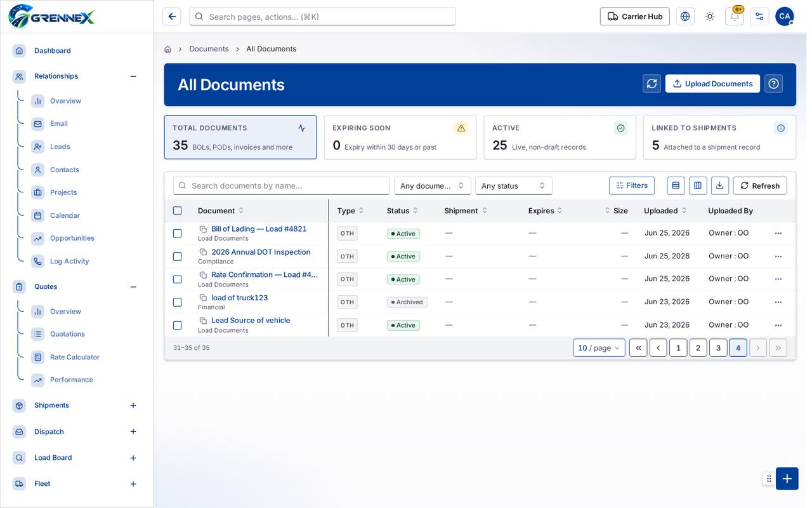The height and width of the screenshot is (508, 812).
Task: Open Dashboard in the sidebar
Action: [x=53, y=51]
